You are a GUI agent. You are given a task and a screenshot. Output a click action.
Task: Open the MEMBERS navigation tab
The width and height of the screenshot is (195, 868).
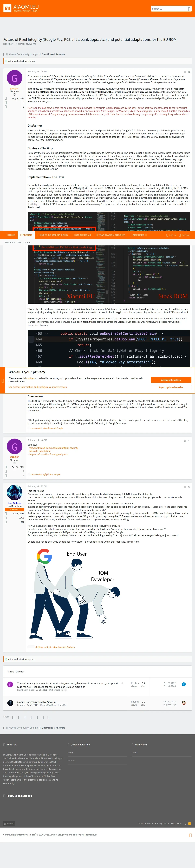tap(137, 235)
